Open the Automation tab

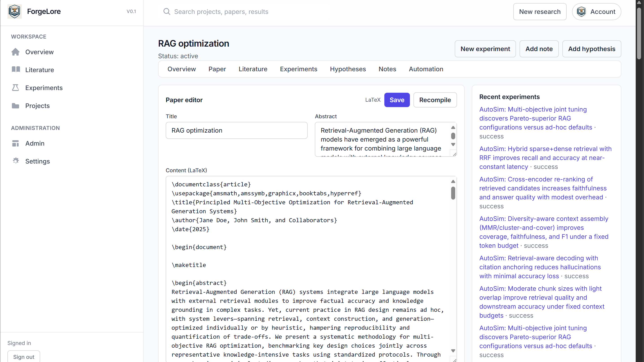click(x=426, y=69)
